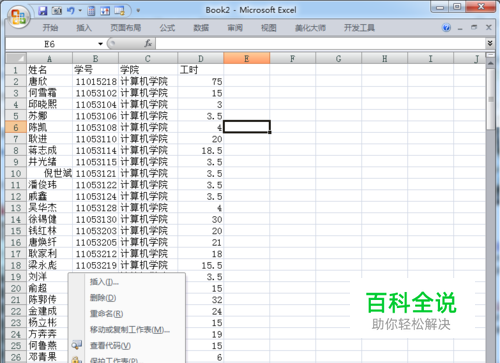Select column B header

click(95, 59)
